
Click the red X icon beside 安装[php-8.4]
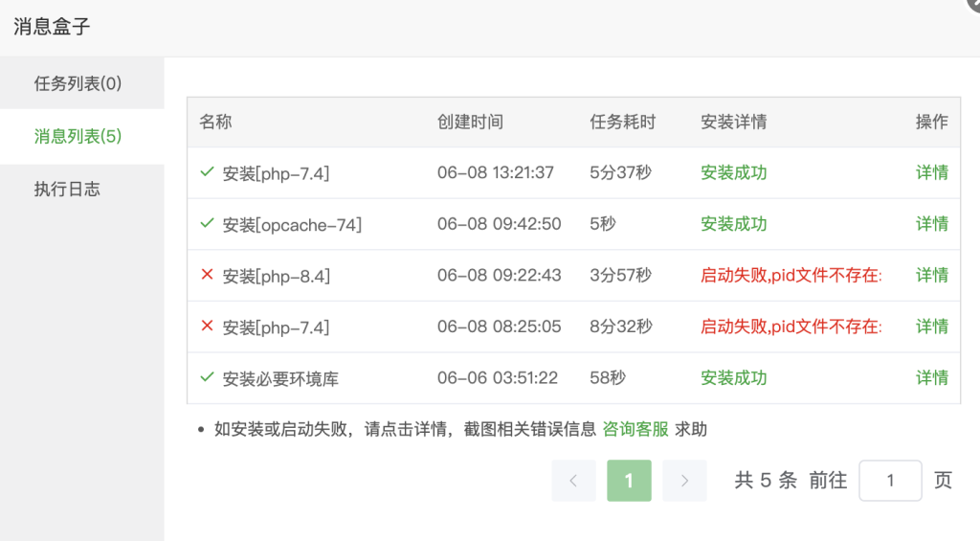pos(207,275)
